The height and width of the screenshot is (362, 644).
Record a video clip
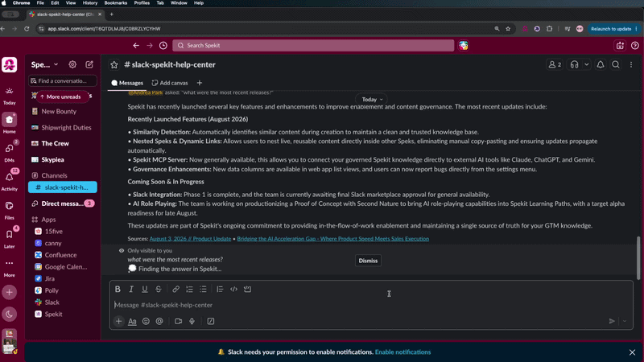click(178, 321)
